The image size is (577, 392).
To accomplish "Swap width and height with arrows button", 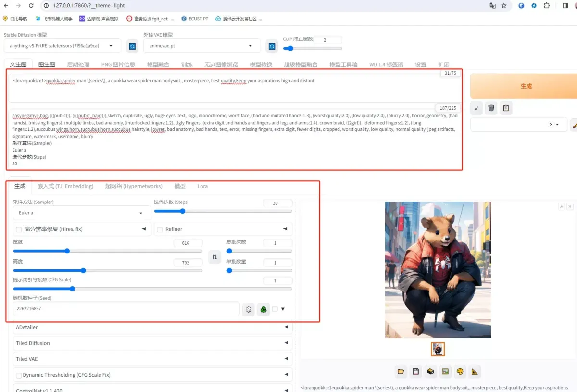I will (214, 257).
